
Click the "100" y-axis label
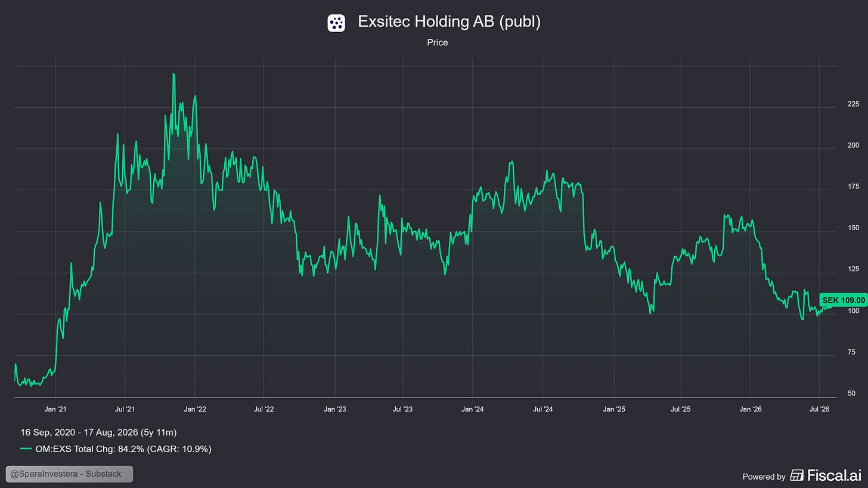(x=853, y=310)
